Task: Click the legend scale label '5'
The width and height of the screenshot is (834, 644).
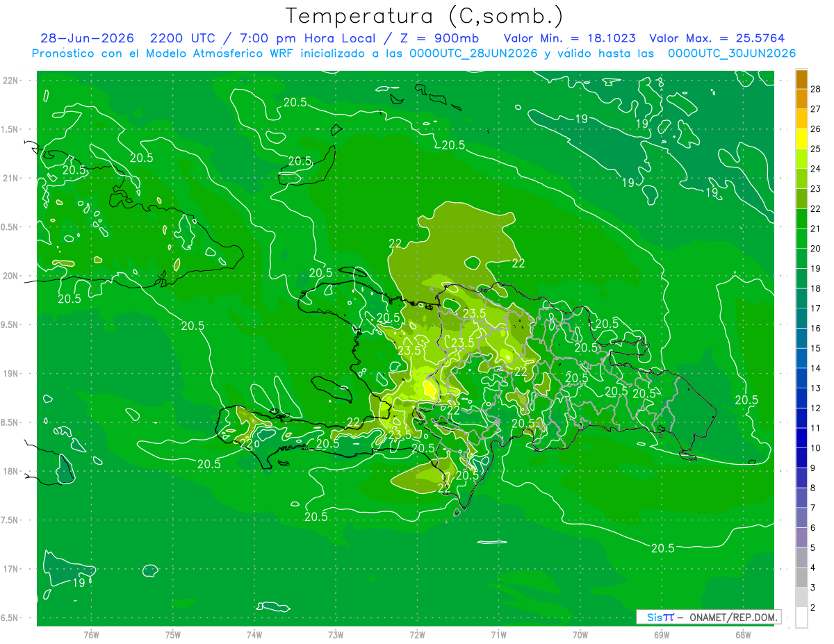Action: click(x=814, y=548)
